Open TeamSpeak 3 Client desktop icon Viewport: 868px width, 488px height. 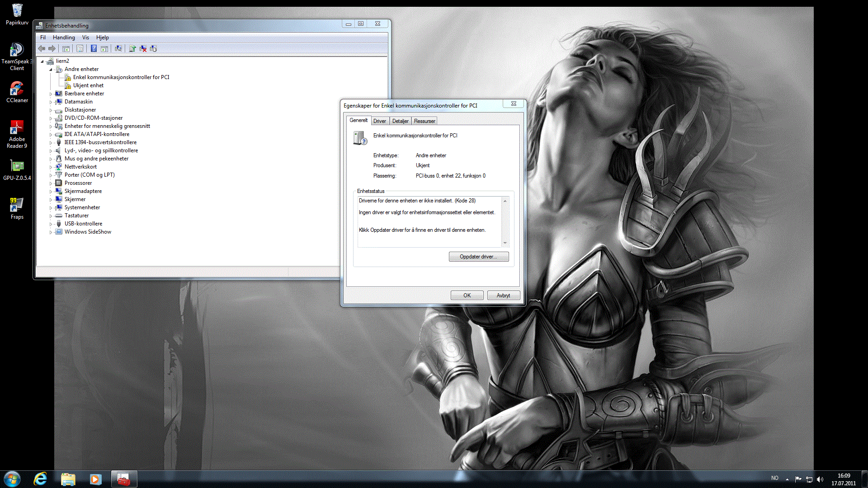point(17,56)
